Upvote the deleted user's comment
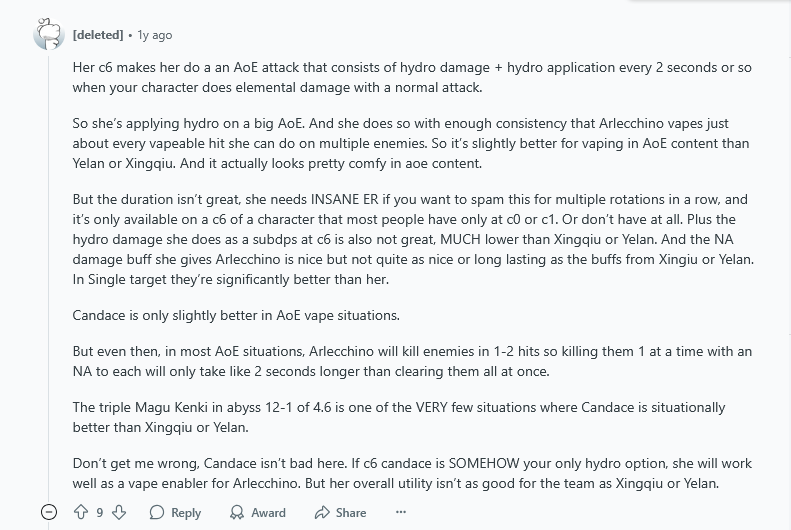The width and height of the screenshot is (791, 530). pos(81,512)
